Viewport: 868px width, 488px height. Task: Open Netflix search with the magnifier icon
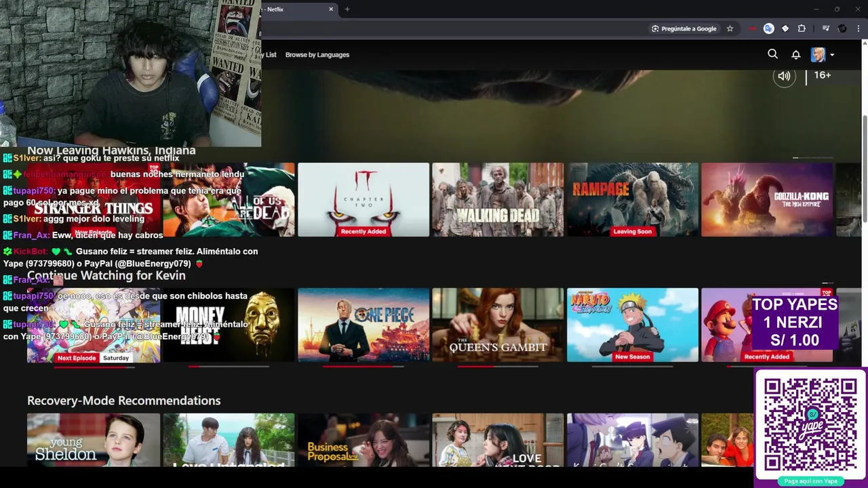click(x=772, y=54)
